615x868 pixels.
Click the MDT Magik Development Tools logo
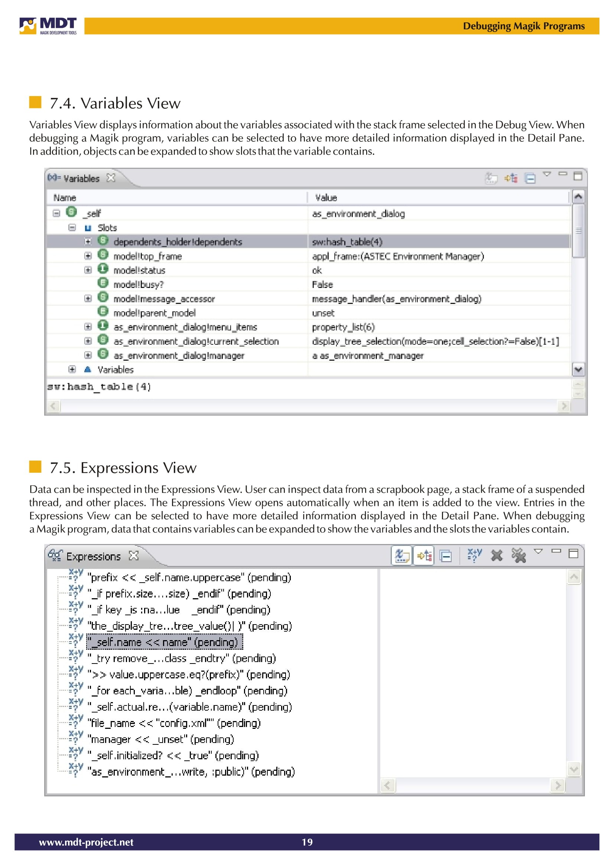pyautogui.click(x=48, y=26)
